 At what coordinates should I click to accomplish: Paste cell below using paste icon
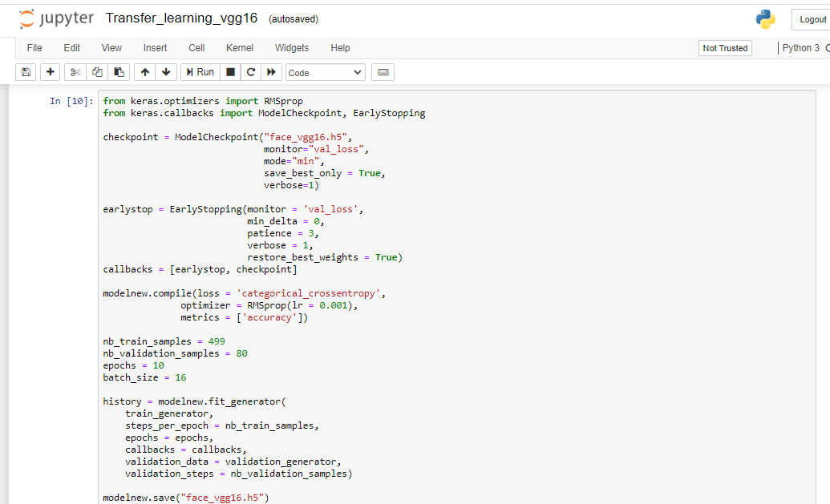tap(119, 71)
